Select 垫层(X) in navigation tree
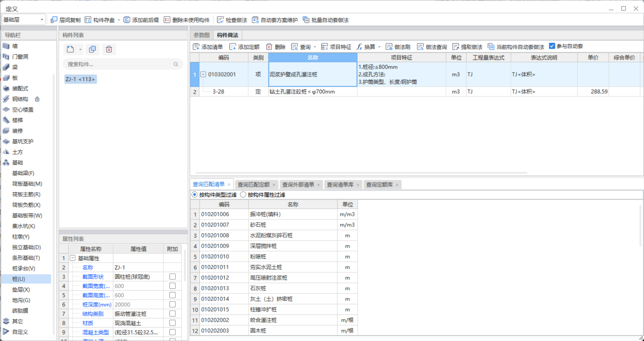Screen dimensions: 644x341 [21, 290]
